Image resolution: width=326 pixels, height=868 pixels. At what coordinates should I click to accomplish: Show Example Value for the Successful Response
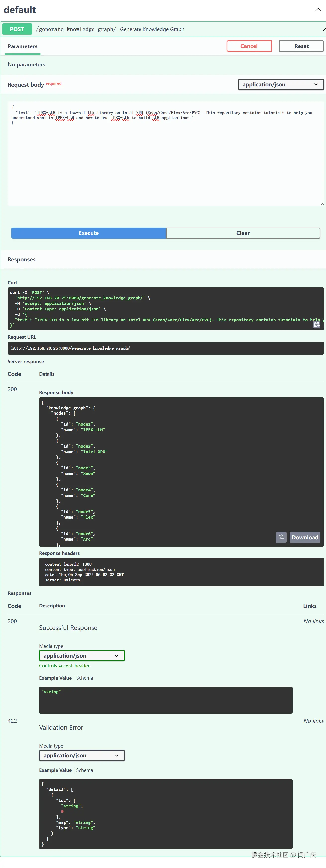coord(55,678)
